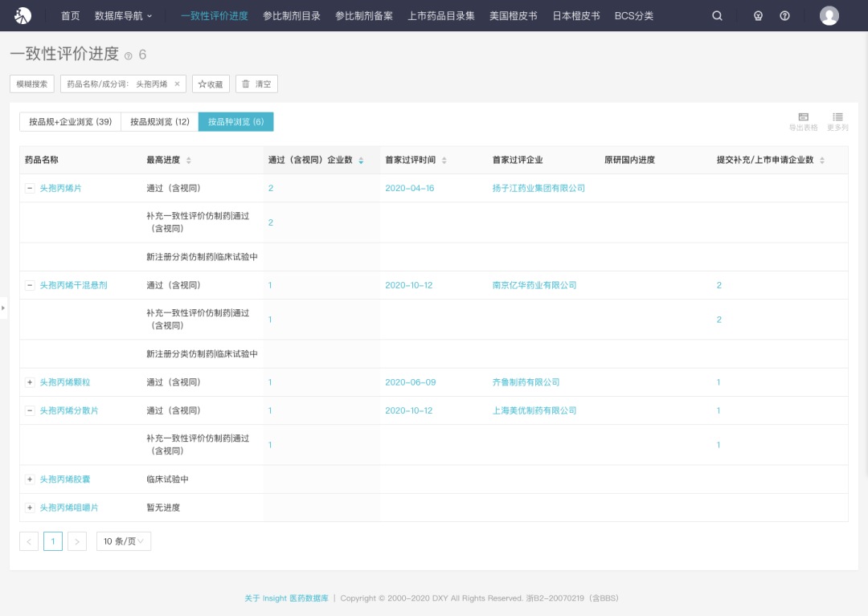Viewport: 868px width, 616px height.
Task: Open the 头孢丙烯片 drug link
Action: coord(61,189)
